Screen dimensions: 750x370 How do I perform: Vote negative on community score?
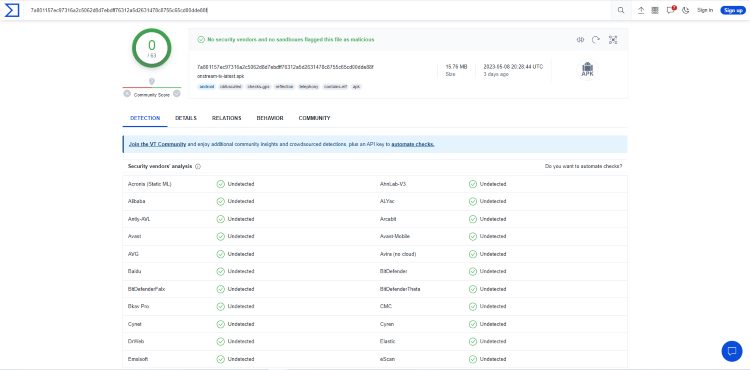click(127, 94)
